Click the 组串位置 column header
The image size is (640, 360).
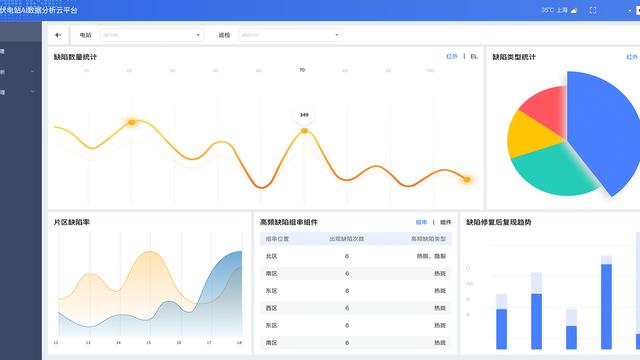(277, 239)
